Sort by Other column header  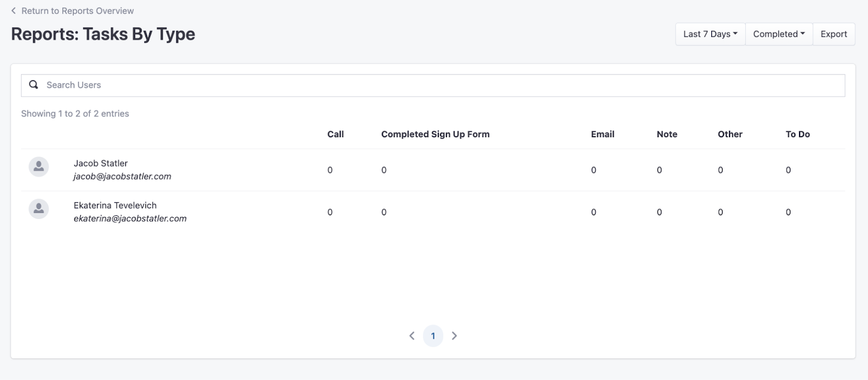point(730,134)
